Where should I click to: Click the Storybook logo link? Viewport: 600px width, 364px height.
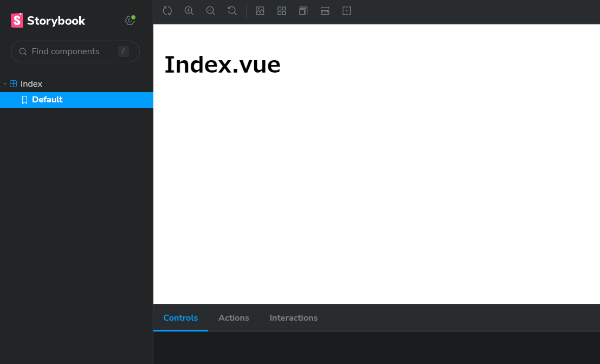[48, 21]
